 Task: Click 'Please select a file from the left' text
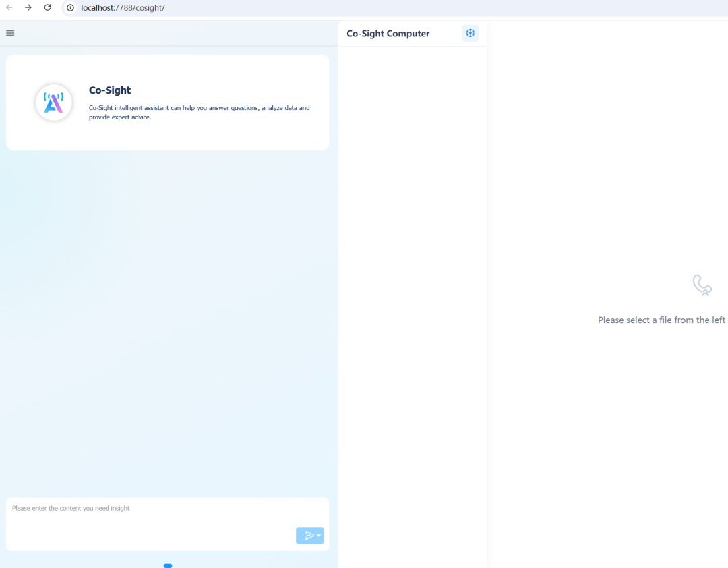[662, 320]
